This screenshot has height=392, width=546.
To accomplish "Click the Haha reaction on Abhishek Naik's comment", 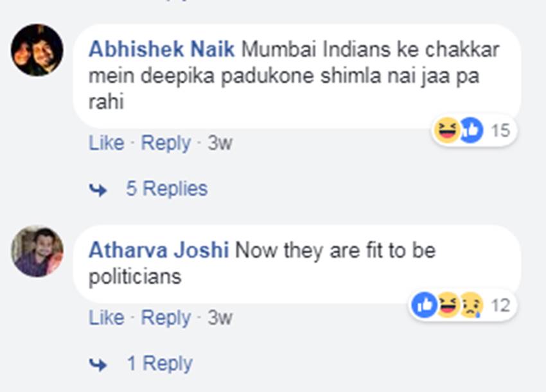I will tap(447, 131).
